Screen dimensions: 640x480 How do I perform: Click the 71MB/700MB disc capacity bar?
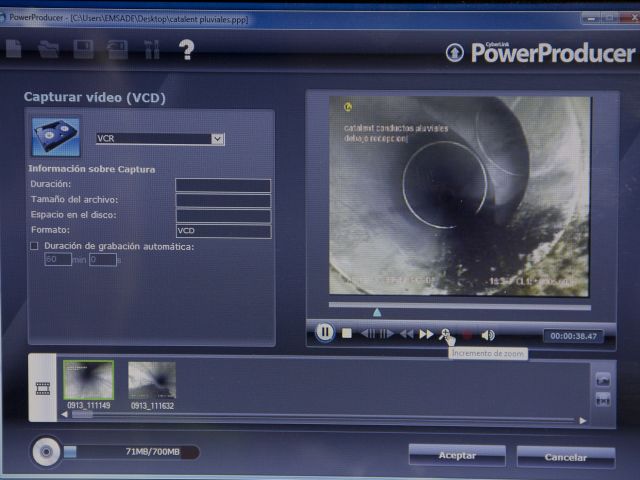(131, 452)
